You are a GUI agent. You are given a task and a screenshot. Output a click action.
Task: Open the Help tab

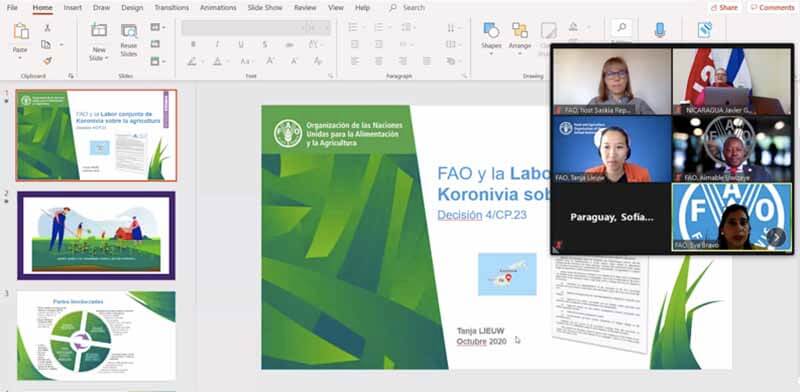[x=362, y=8]
